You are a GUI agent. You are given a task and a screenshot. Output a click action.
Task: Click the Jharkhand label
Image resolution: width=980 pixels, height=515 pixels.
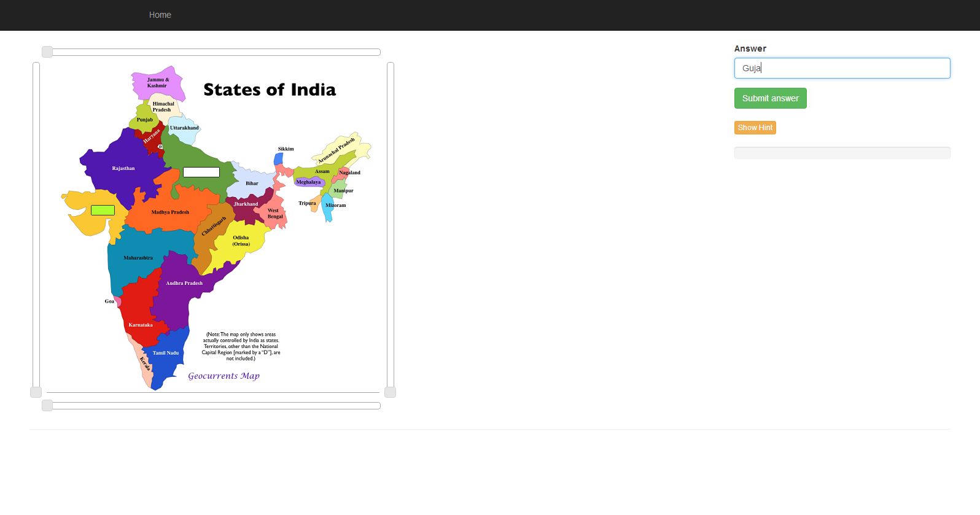[x=246, y=204]
